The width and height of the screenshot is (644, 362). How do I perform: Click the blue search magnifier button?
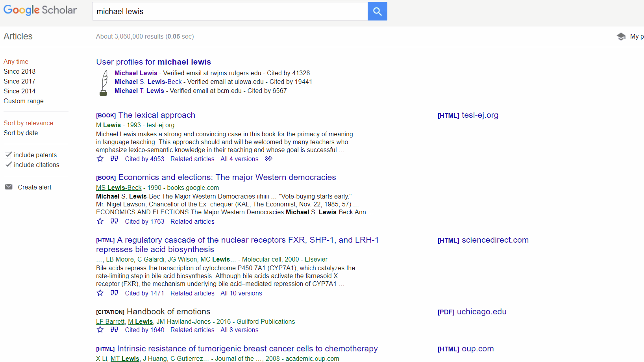pos(377,11)
